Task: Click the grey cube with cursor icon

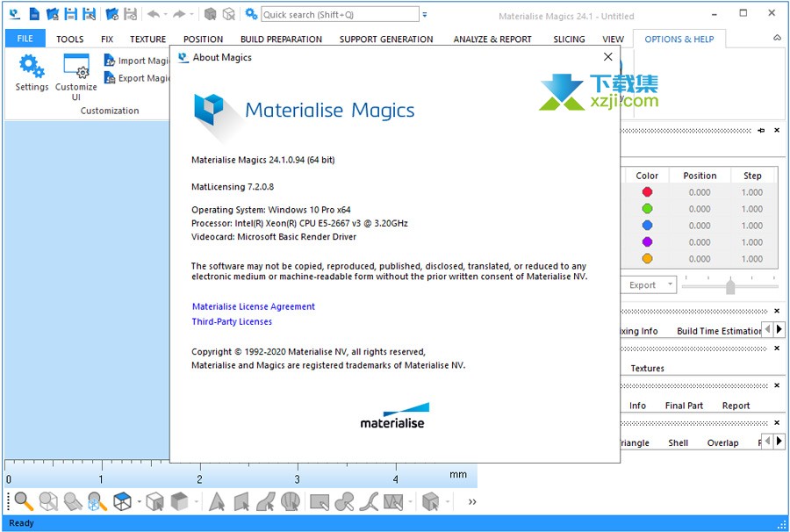Action: (x=431, y=501)
